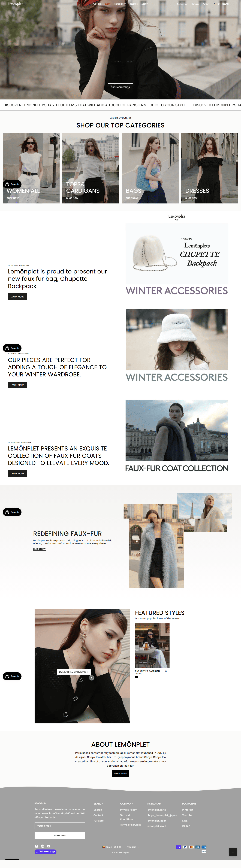The width and height of the screenshot is (241, 868).
Task: Click the Shop Pay payment icon
Action: [x=178, y=847]
